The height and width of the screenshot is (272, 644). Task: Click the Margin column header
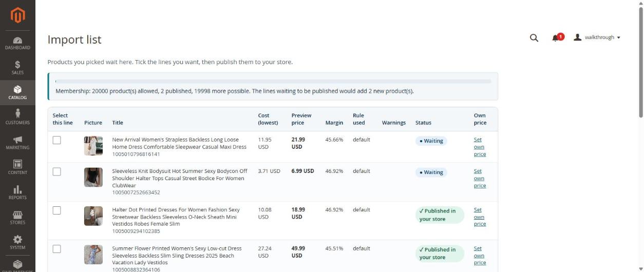click(334, 123)
